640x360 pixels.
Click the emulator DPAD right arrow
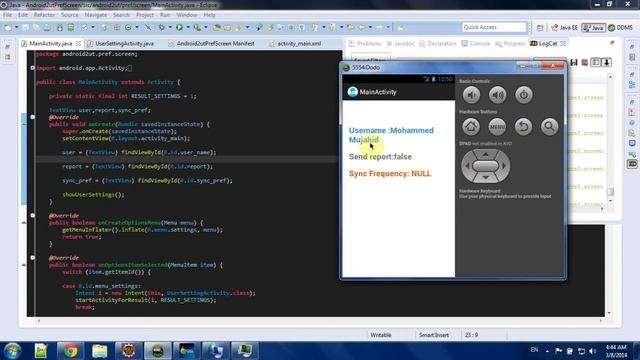[504, 166]
